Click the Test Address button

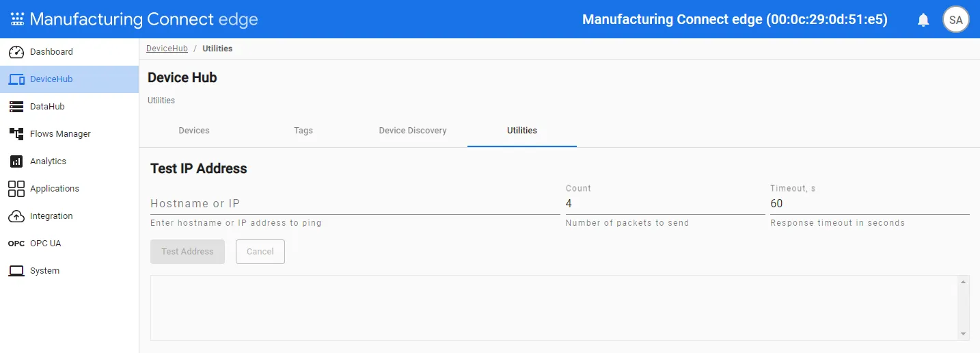click(187, 252)
